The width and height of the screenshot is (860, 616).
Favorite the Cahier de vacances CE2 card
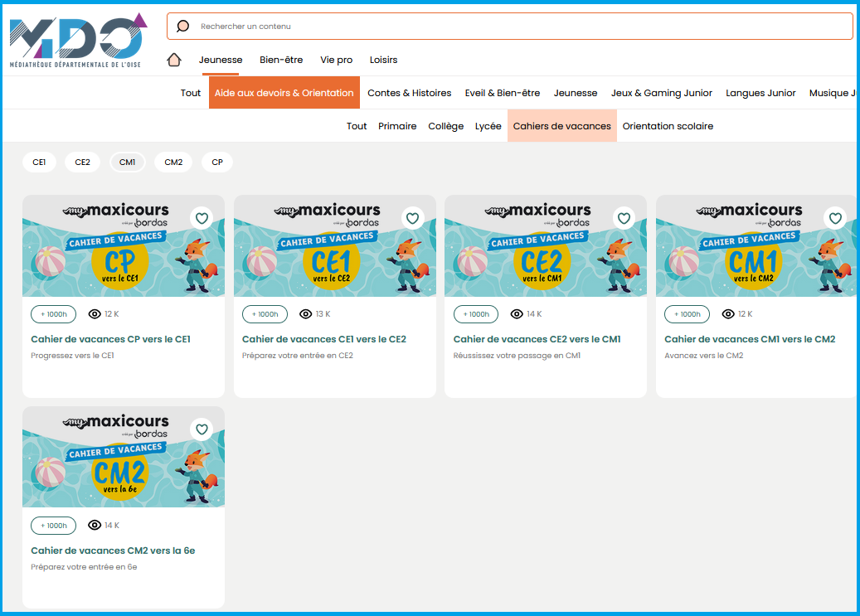[x=624, y=218]
